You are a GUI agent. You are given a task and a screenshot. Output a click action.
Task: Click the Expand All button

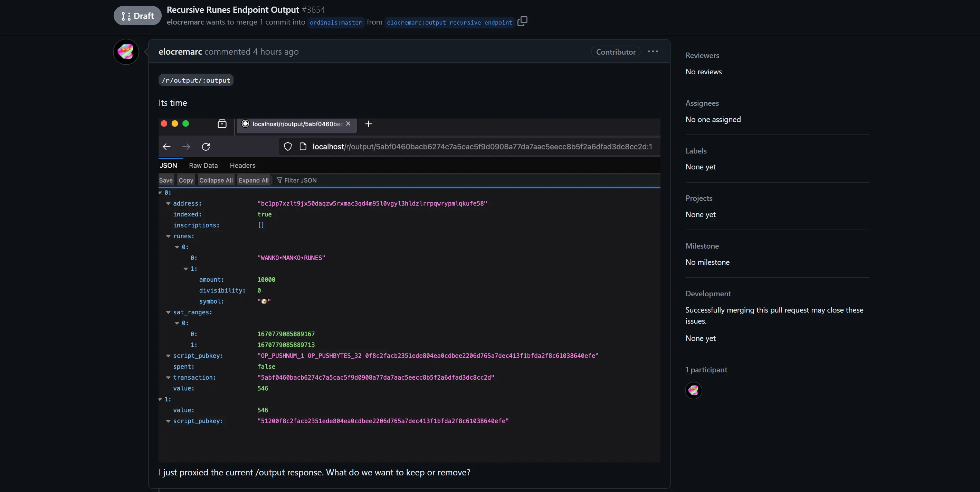pos(253,181)
